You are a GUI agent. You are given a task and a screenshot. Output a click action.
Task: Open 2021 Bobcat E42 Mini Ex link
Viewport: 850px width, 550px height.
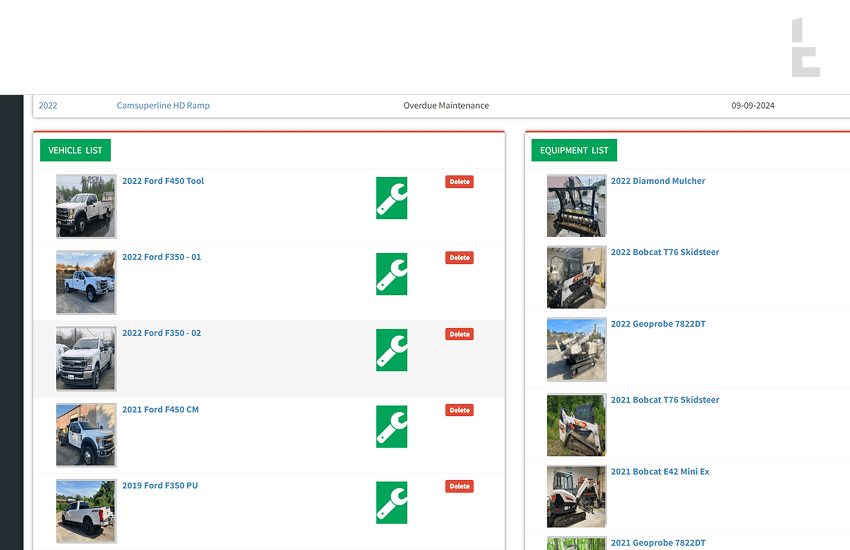coord(660,471)
